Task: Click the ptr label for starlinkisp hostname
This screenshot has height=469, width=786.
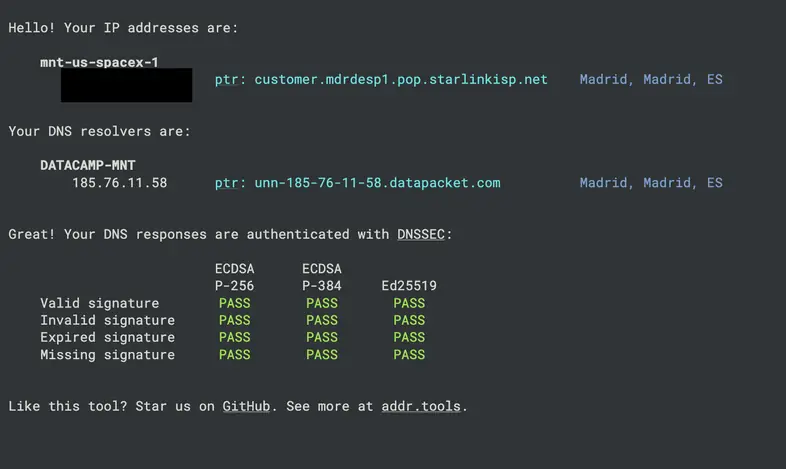Action: pos(227,80)
